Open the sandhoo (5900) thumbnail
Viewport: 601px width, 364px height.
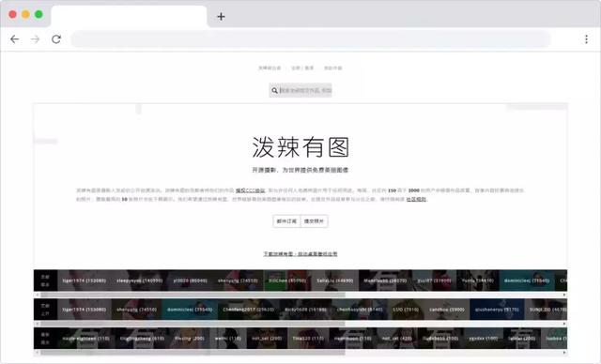click(x=447, y=310)
